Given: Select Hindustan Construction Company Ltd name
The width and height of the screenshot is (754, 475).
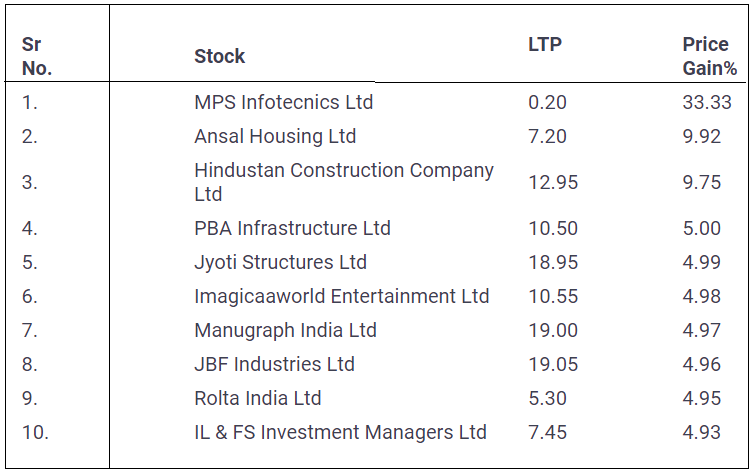Looking at the screenshot, I should pos(343,182).
